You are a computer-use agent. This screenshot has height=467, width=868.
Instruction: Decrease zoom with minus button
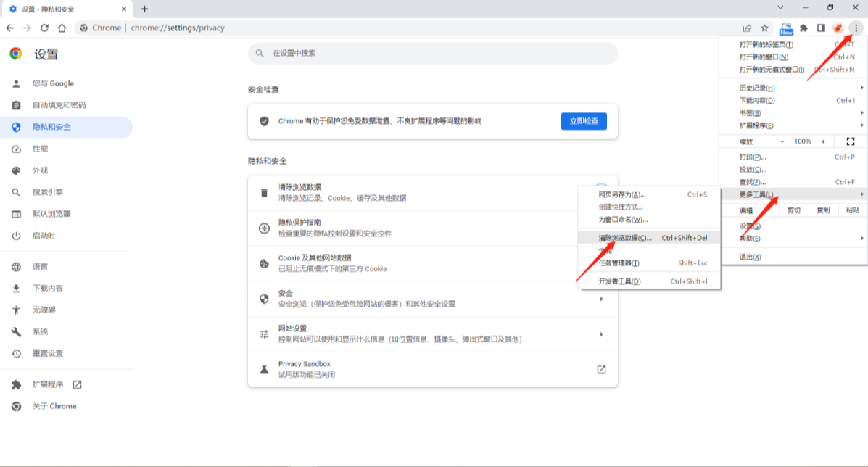click(782, 141)
